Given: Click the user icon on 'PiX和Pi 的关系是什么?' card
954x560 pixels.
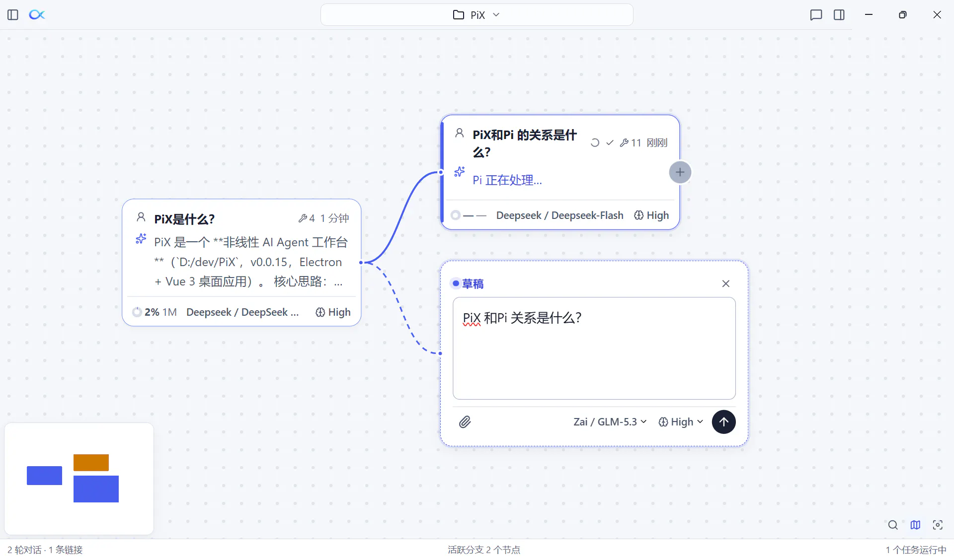Looking at the screenshot, I should (460, 133).
